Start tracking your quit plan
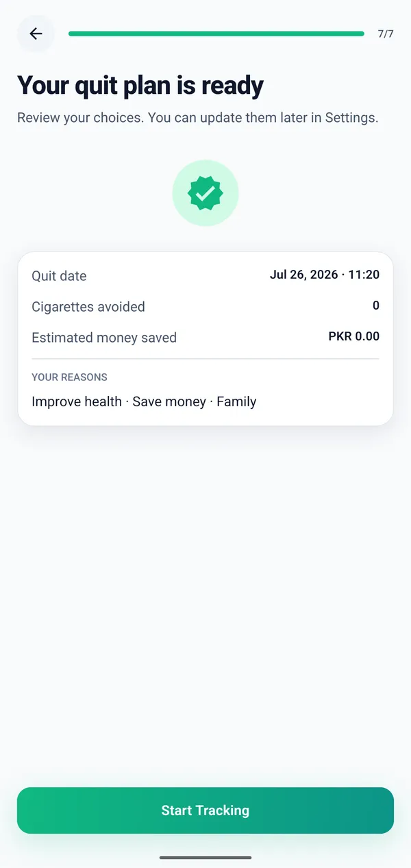411x868 pixels. 206,810
